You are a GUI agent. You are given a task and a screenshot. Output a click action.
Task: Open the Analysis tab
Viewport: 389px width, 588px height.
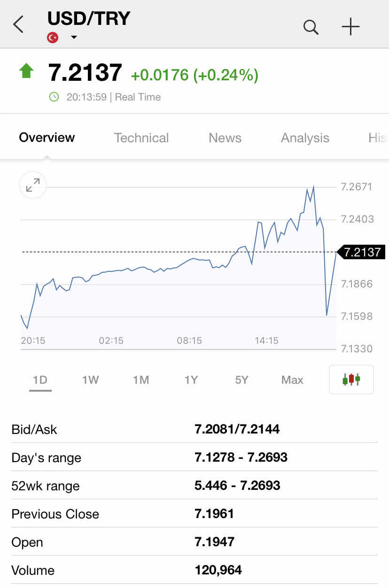tap(305, 138)
